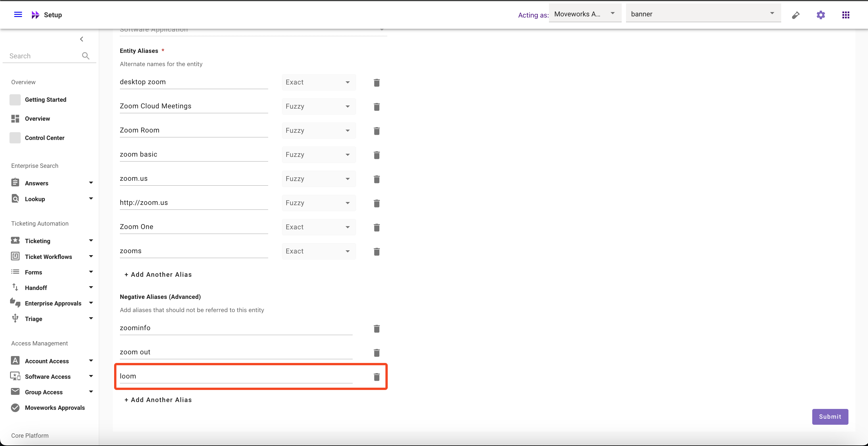Image resolution: width=868 pixels, height=446 pixels.
Task: Add another negative alias
Action: point(158,399)
